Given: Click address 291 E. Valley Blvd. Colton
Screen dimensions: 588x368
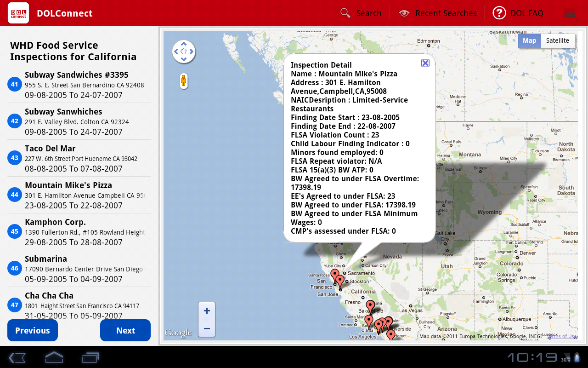Looking at the screenshot, I should pos(77,122).
